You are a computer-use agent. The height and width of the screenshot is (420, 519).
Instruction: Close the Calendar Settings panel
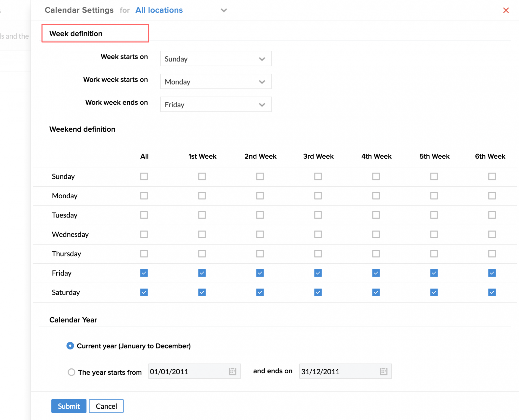tap(506, 10)
